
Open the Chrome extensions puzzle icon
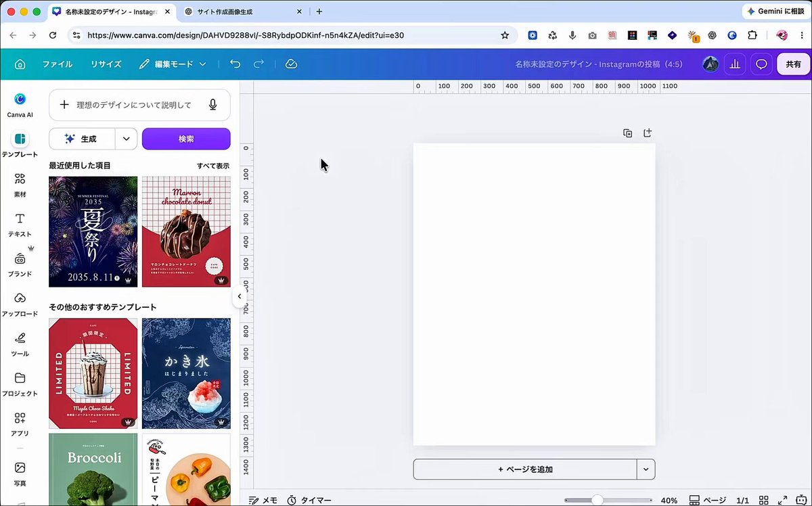(x=752, y=35)
